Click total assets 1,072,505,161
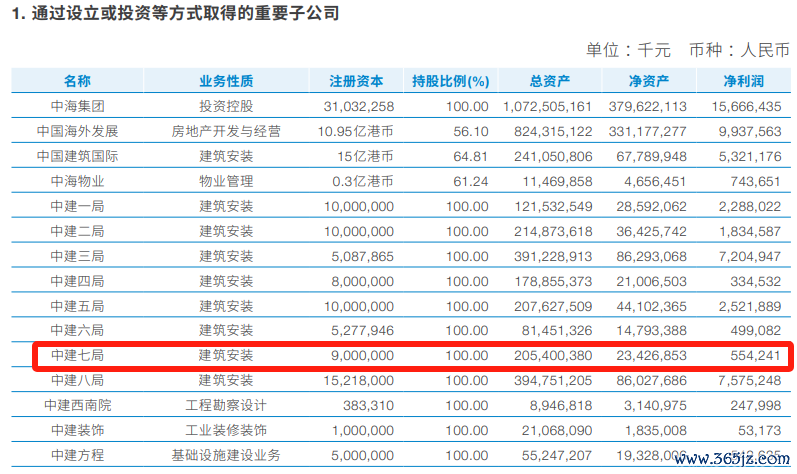This screenshot has height=474, width=797. click(547, 106)
